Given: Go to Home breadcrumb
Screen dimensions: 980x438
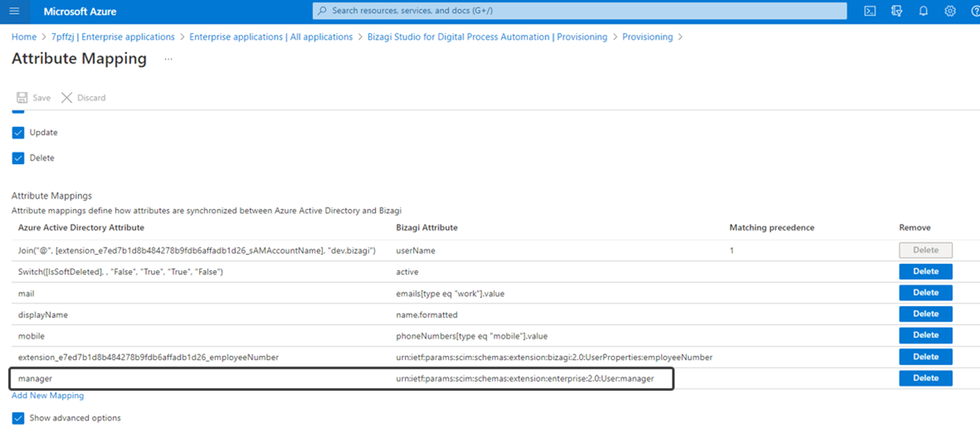Looking at the screenshot, I should [24, 37].
